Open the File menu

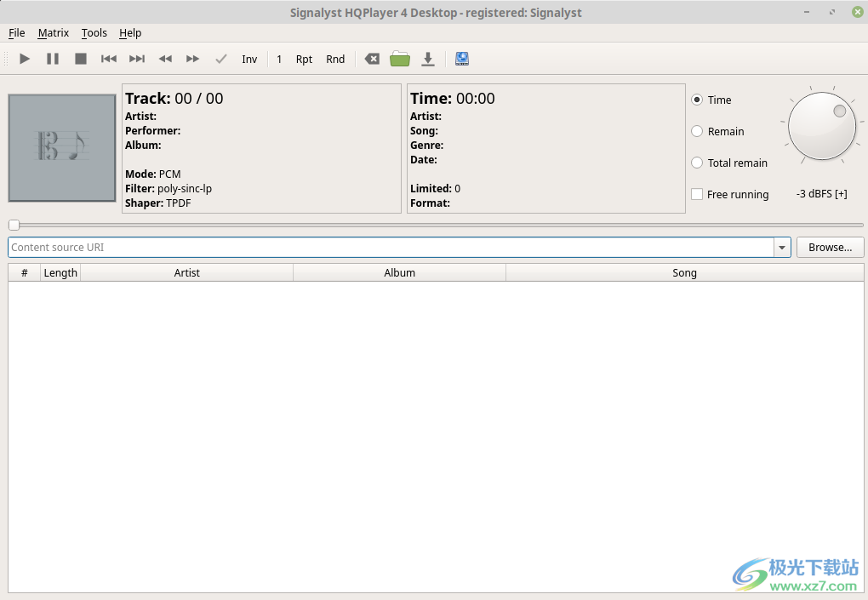pos(17,32)
